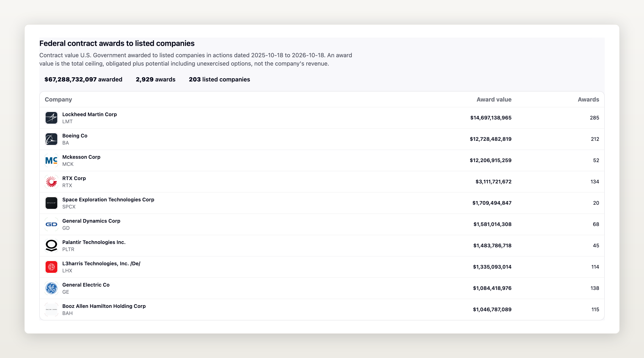The width and height of the screenshot is (644, 358).
Task: Click the Federal contract awards title heading
Action: click(x=117, y=43)
